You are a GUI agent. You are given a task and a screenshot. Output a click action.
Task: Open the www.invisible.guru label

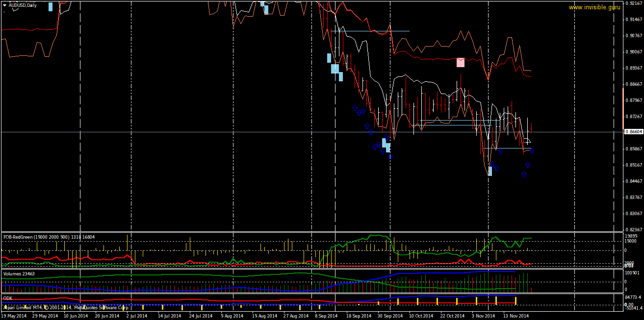(594, 7)
